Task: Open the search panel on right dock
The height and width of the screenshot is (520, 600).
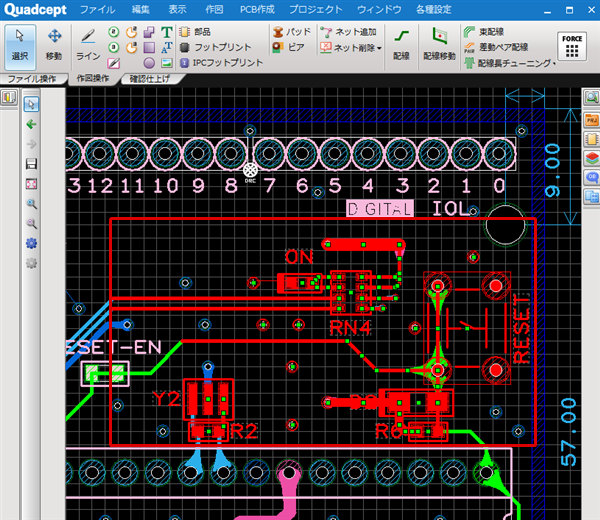Action: pyautogui.click(x=592, y=97)
